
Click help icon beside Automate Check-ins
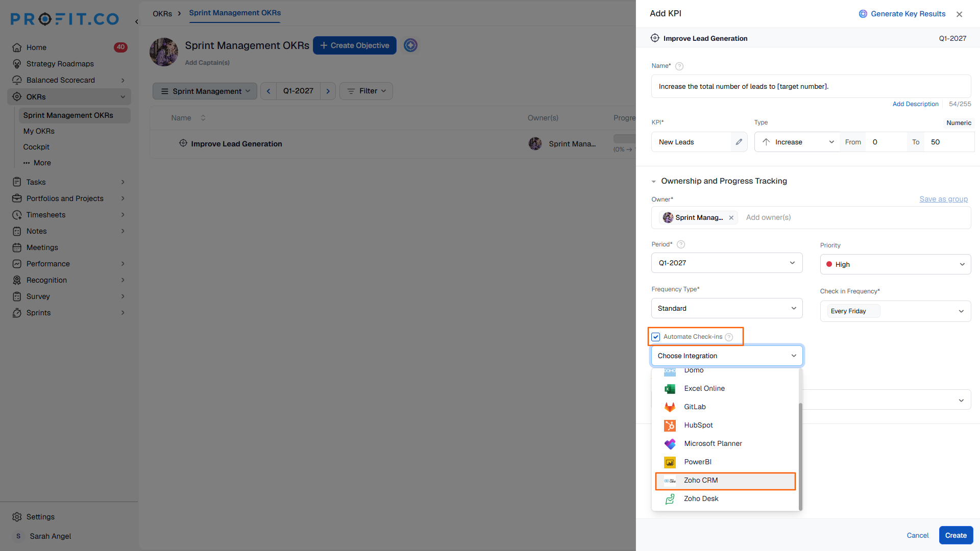[x=729, y=337]
